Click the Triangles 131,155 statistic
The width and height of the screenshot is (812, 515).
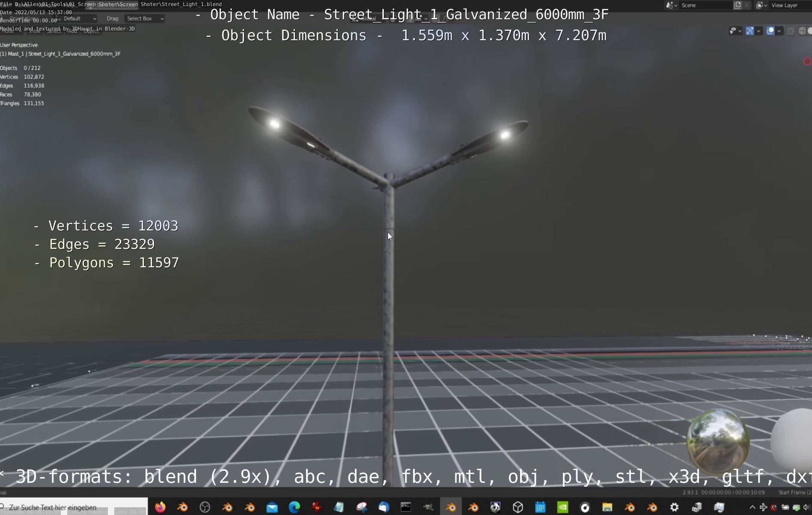22,103
